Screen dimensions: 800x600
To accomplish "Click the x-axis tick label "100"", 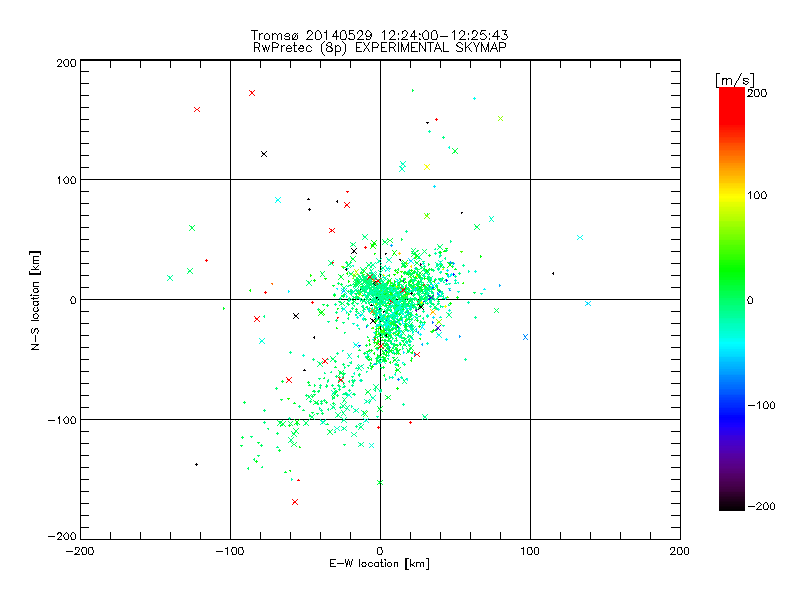I will (530, 551).
